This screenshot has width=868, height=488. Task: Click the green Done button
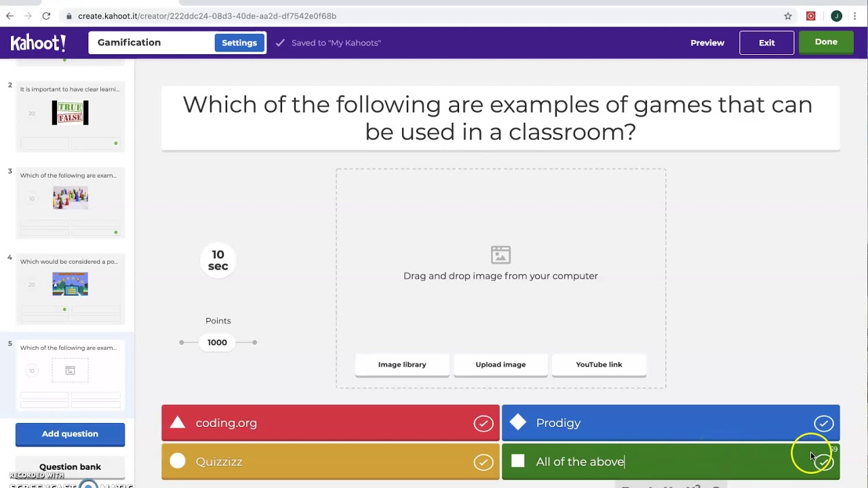click(x=826, y=42)
